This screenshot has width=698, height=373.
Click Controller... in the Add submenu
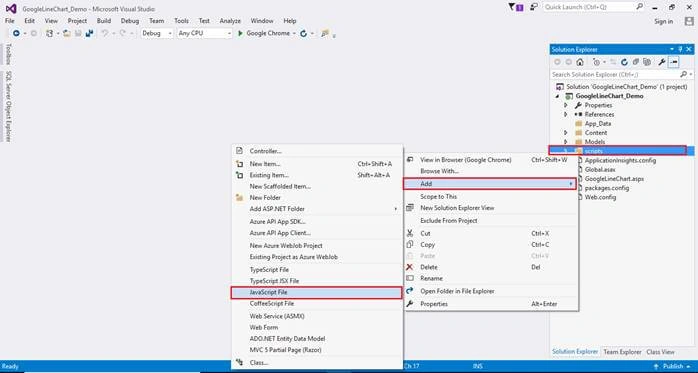click(x=317, y=151)
